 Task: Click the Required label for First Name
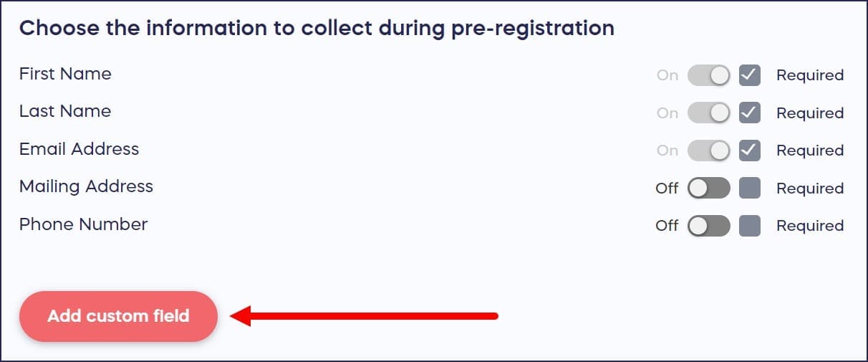pyautogui.click(x=810, y=75)
